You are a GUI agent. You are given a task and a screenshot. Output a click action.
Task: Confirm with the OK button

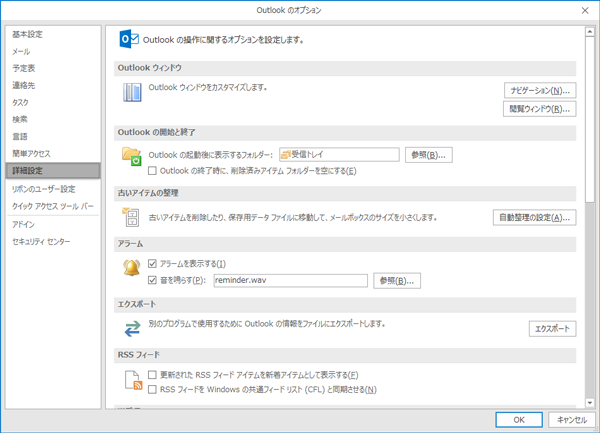[519, 420]
